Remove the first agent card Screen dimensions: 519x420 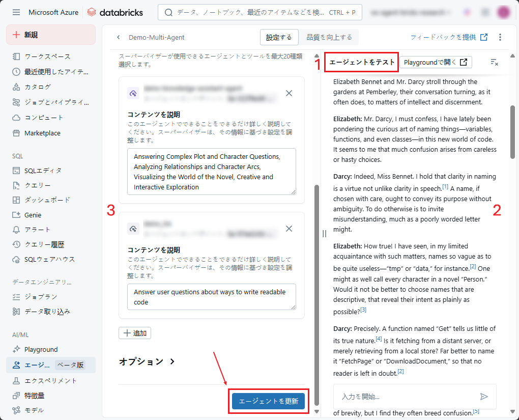[289, 93]
